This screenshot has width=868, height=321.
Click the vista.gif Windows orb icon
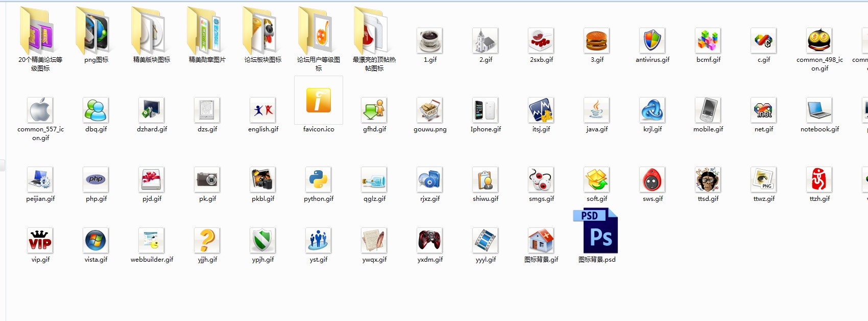[x=96, y=241]
